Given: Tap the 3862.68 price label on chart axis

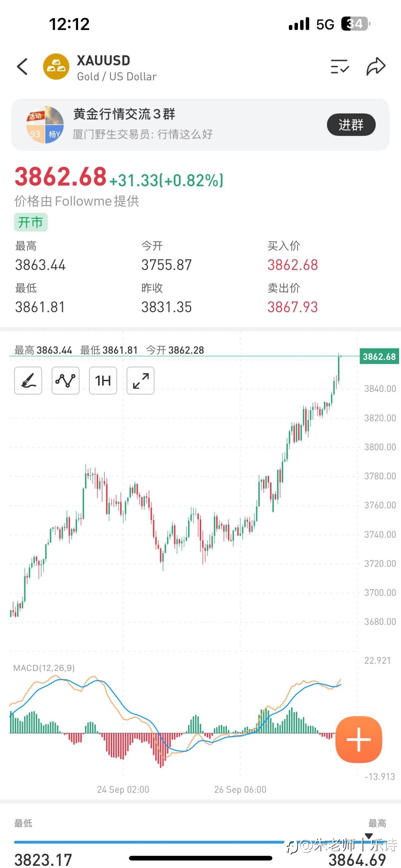Looking at the screenshot, I should click(x=379, y=356).
